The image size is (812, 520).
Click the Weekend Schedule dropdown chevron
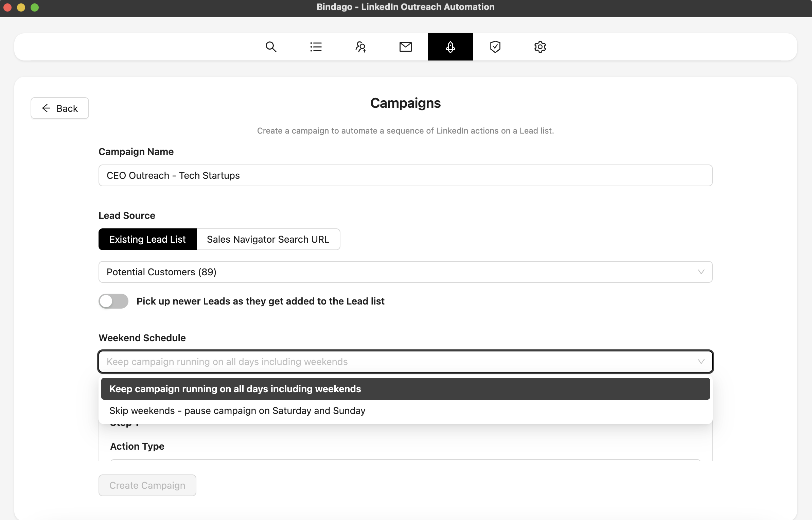(x=701, y=362)
